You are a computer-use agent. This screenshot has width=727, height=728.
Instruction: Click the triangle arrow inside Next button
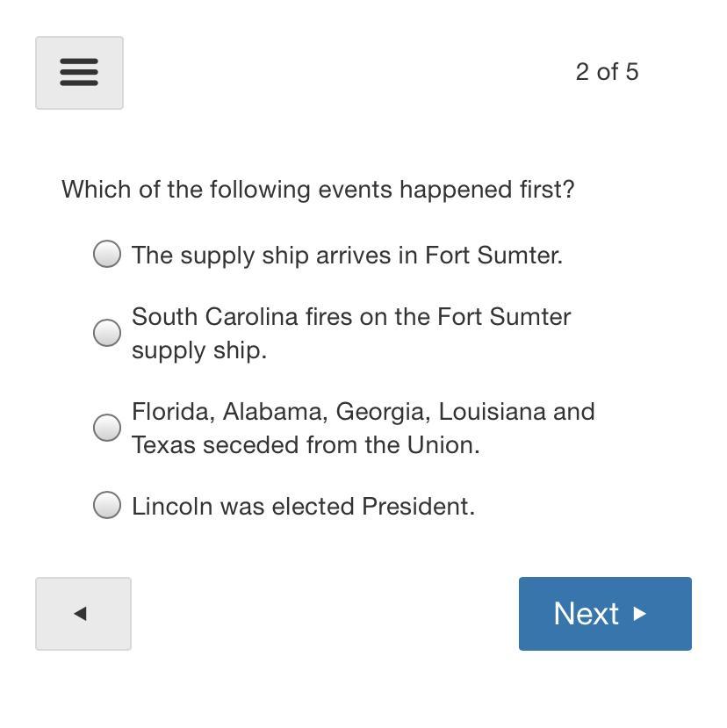[x=640, y=614]
